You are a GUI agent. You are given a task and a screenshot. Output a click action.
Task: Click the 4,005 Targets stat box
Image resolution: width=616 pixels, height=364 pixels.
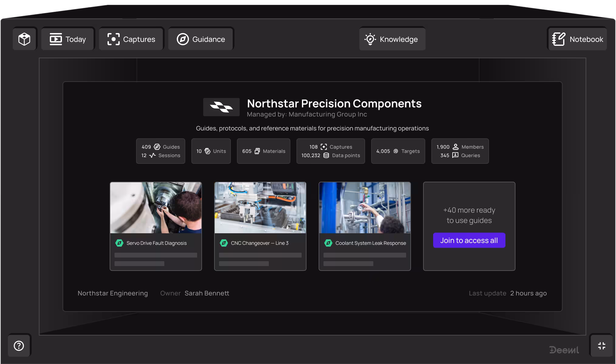[x=398, y=151]
